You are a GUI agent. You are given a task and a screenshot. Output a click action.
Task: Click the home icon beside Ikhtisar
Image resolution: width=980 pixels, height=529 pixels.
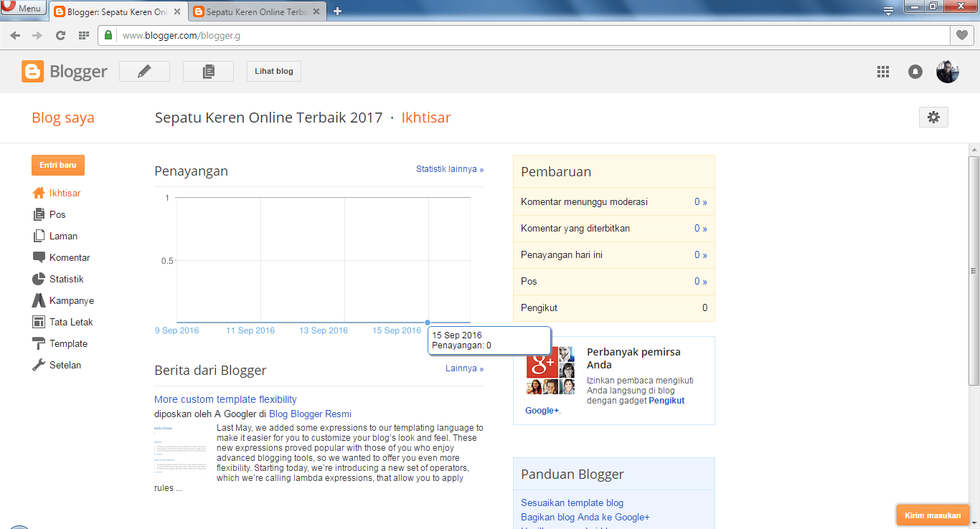pyautogui.click(x=39, y=193)
